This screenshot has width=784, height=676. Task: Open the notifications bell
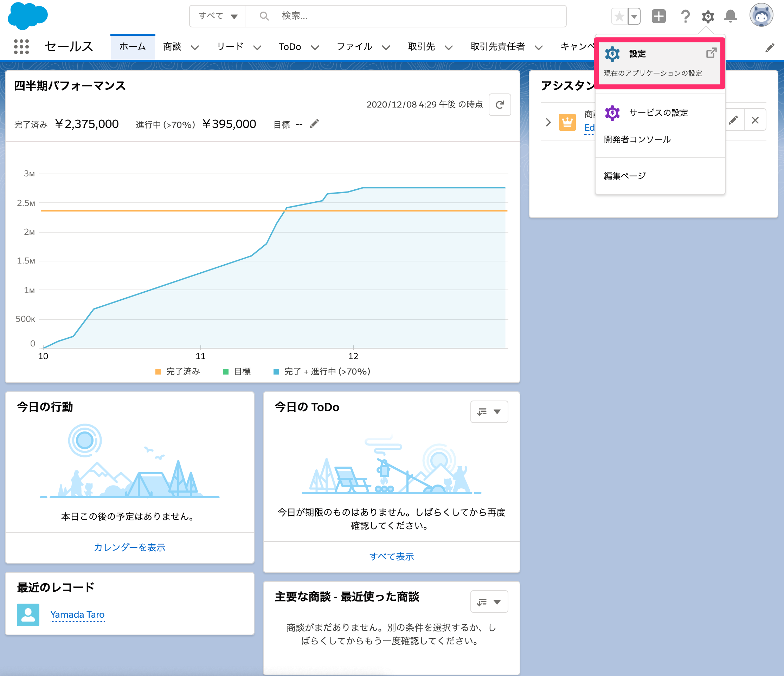click(730, 16)
